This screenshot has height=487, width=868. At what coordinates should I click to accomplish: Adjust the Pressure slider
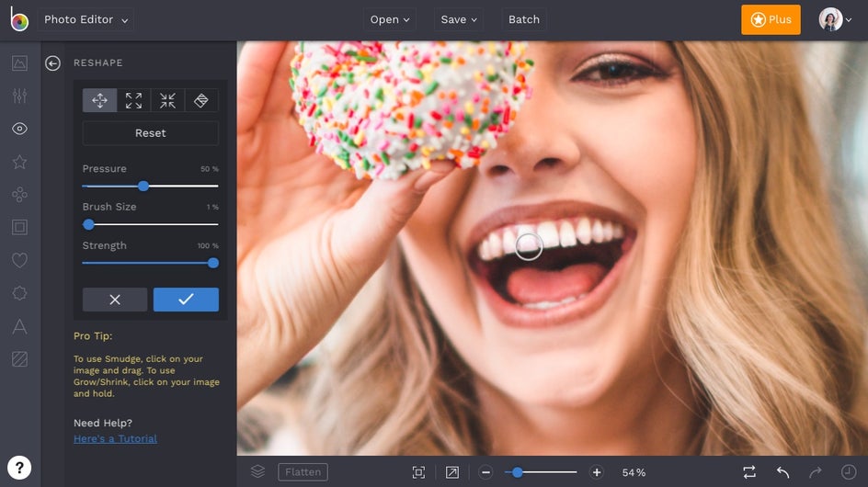tap(143, 186)
